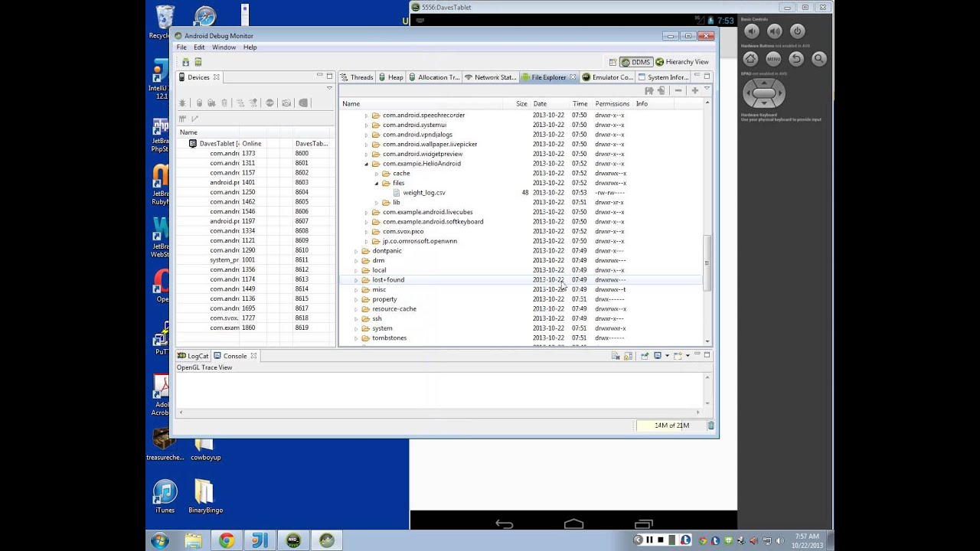Select the DavesTablet device row
980x551 pixels.
[x=255, y=144]
